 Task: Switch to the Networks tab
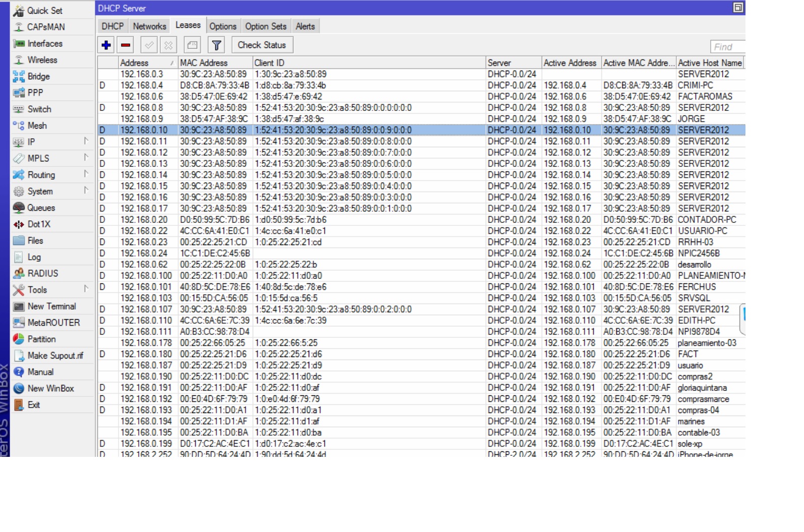pos(149,26)
